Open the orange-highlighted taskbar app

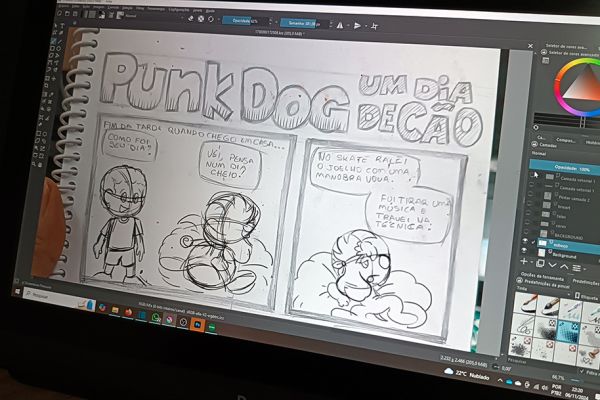197,325
